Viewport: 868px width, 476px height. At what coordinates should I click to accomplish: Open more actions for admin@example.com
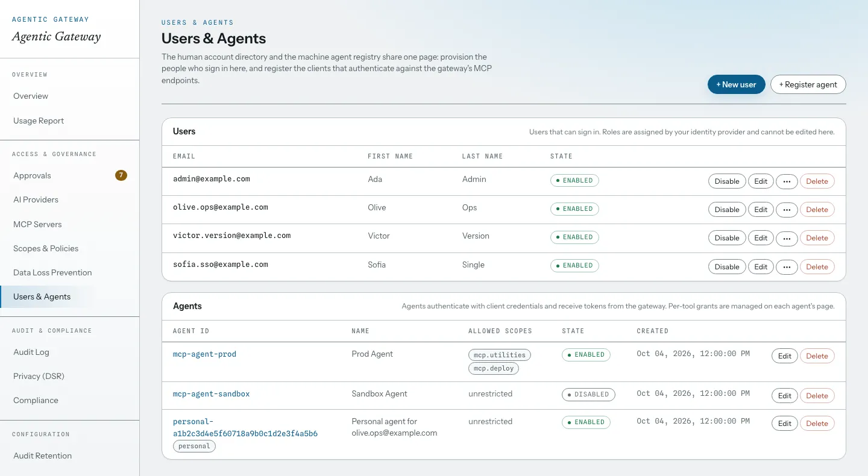coord(787,181)
